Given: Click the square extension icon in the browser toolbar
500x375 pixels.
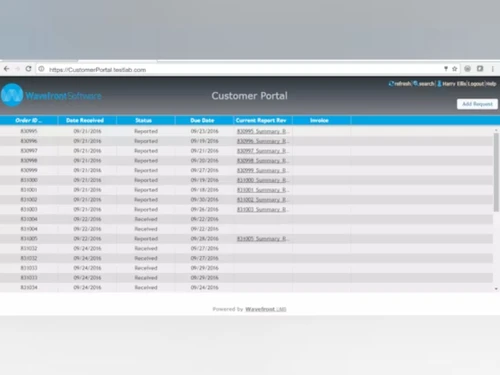Looking at the screenshot, I should pos(480,69).
